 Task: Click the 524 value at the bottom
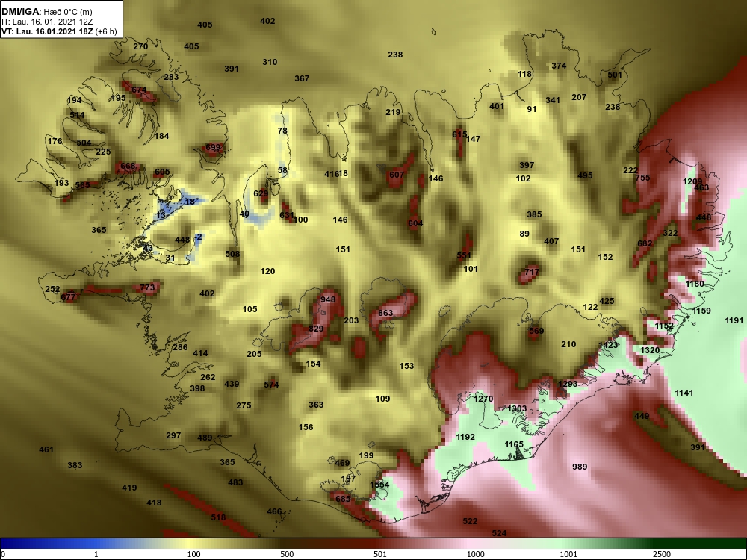pos(499,533)
